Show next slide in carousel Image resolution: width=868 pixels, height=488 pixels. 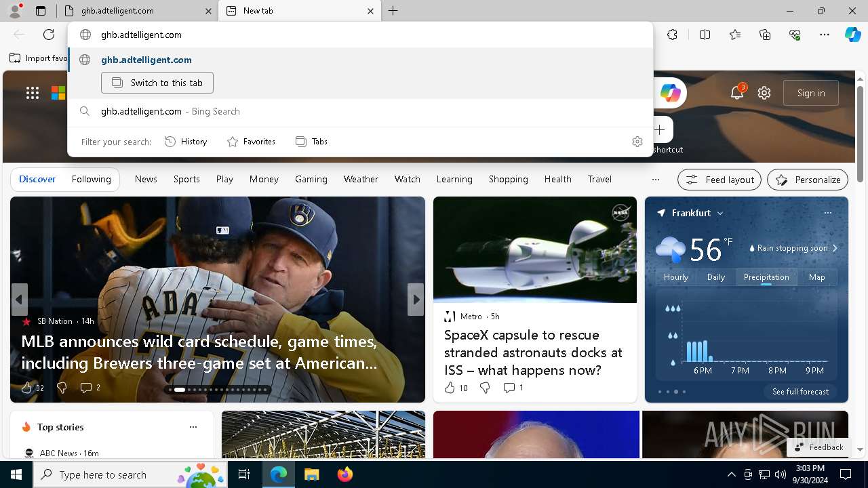(x=416, y=300)
